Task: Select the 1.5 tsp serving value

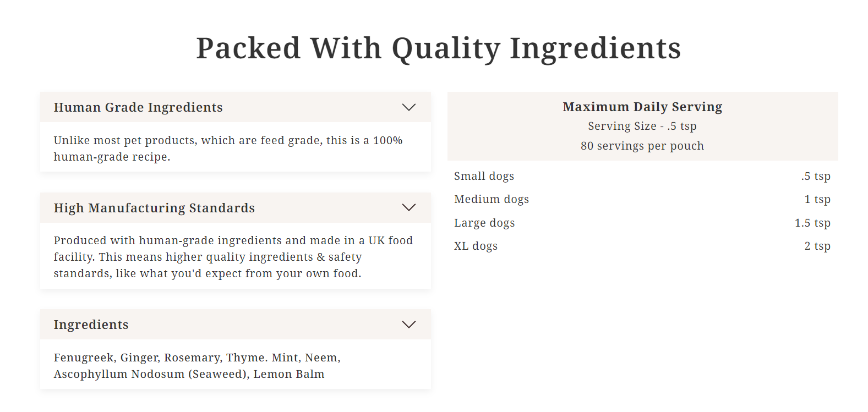Action: (x=812, y=223)
